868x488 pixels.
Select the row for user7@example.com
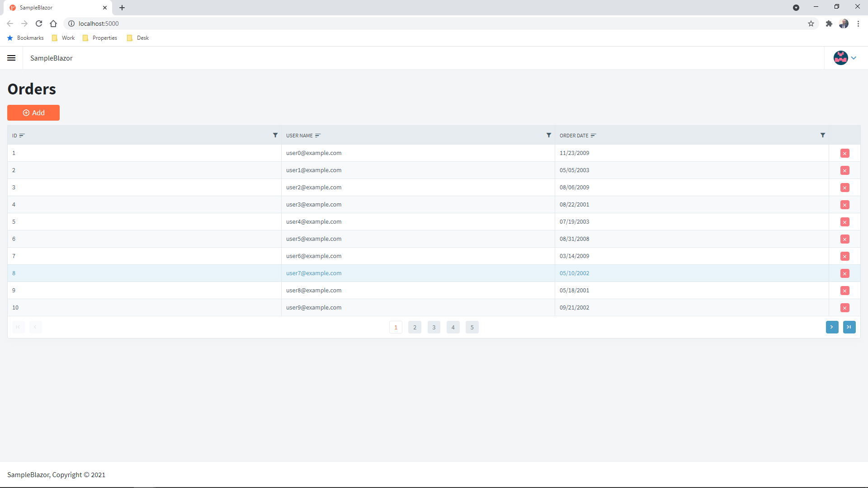pyautogui.click(x=313, y=273)
